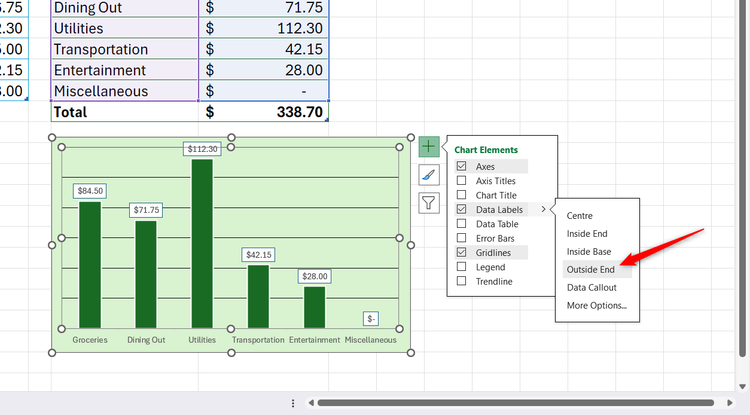
Task: Click the Groceries axis label
Action: pos(90,340)
